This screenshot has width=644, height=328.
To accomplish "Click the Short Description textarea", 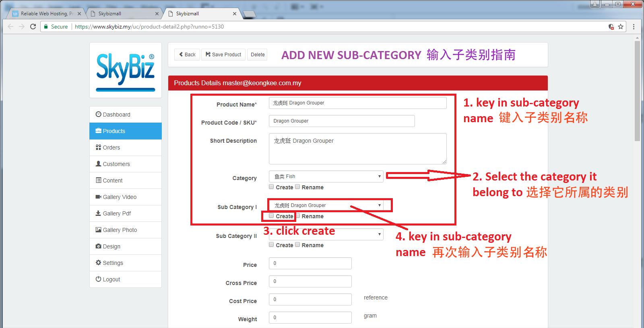I will pyautogui.click(x=358, y=149).
